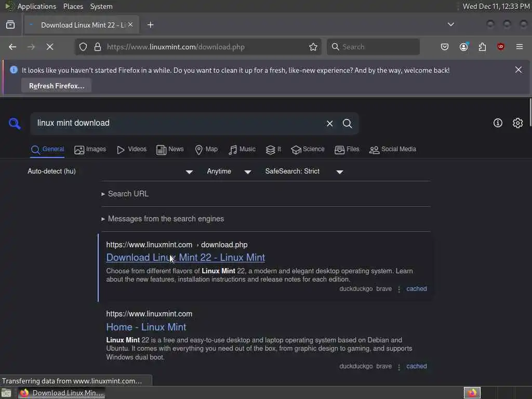Open the System menu
Image resolution: width=532 pixels, height=399 pixels.
pyautogui.click(x=101, y=6)
